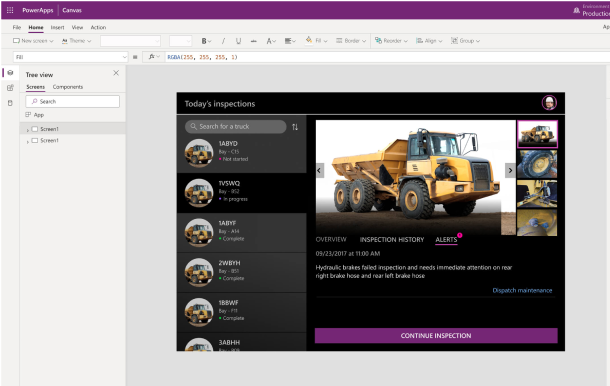Open the font color picker
The width and height of the screenshot is (610, 386).
click(x=271, y=41)
